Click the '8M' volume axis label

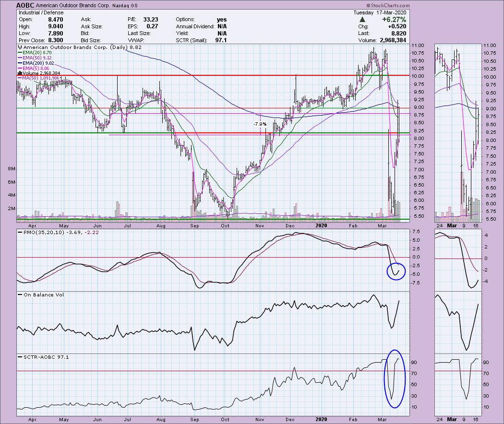coord(12,169)
